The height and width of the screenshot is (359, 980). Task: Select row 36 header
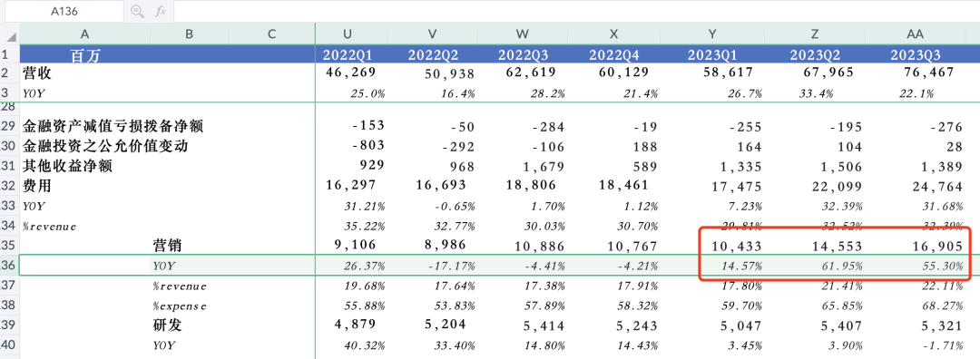tap(10, 266)
